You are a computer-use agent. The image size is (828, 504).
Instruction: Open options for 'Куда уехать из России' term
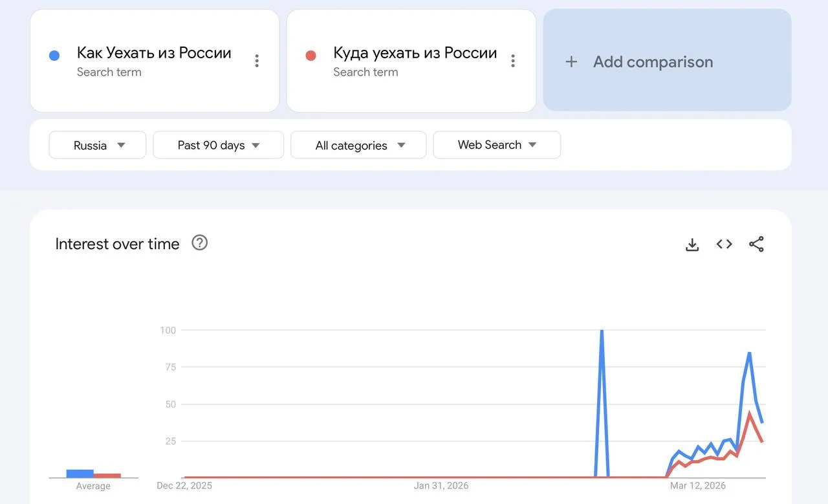click(513, 61)
